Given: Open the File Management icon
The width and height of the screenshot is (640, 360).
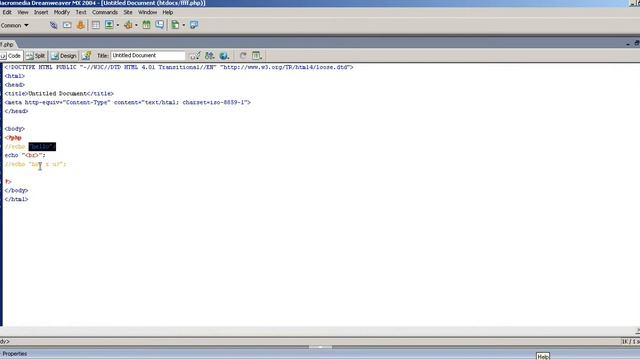Looking at the screenshot, I should [209, 56].
